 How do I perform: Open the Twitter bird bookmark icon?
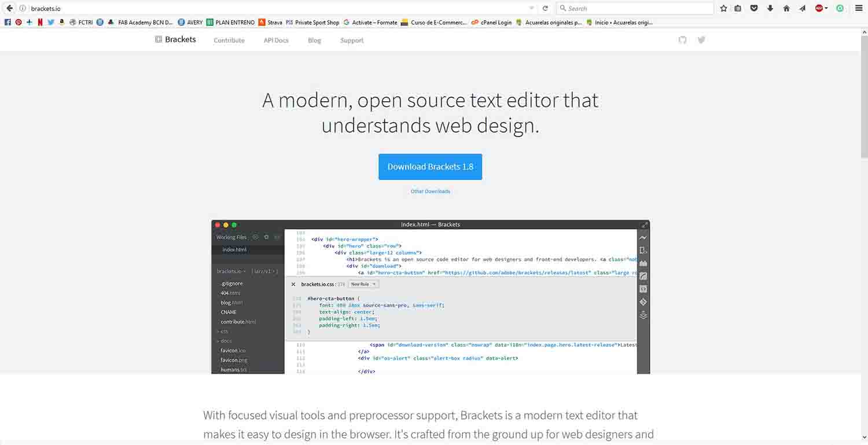51,23
